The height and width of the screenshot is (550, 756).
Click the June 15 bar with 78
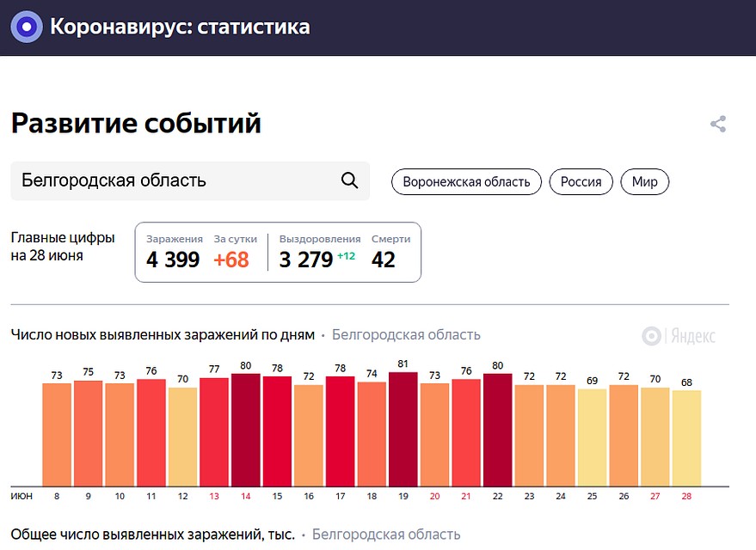click(x=277, y=431)
